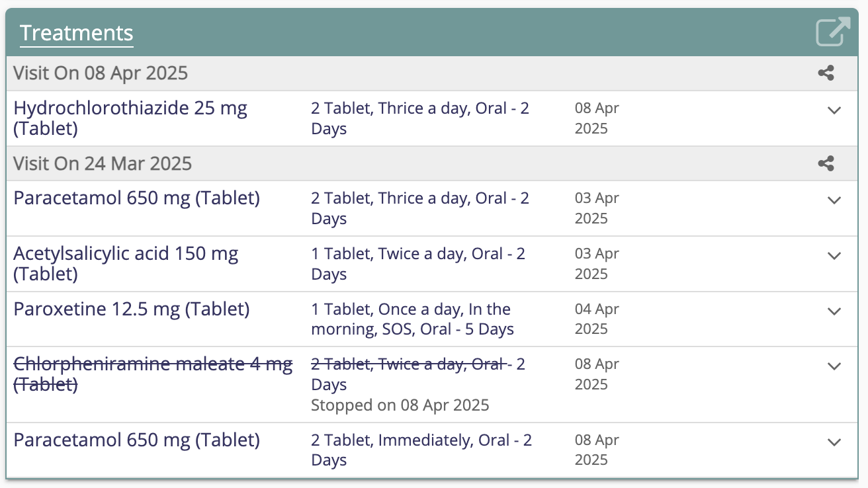Open Treatments panel in expanded view icon
Viewport: 868px width, 488px height.
832,32
